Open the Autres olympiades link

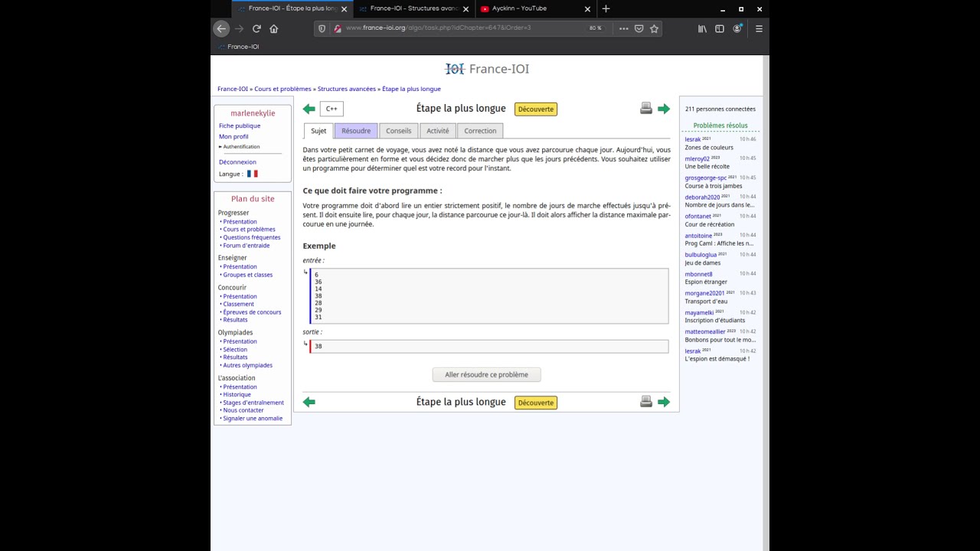click(248, 365)
